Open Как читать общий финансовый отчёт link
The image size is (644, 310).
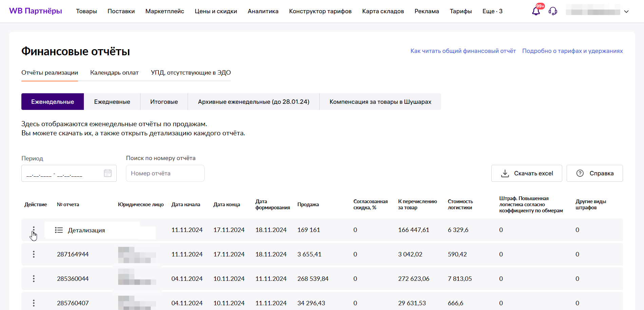point(463,51)
